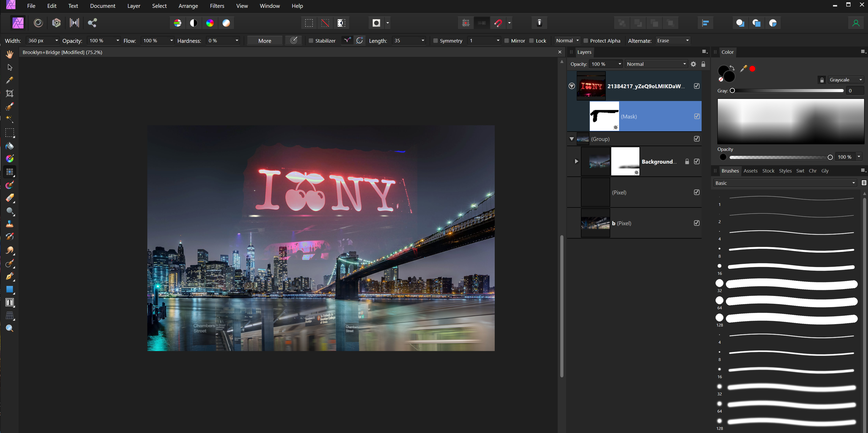Image resolution: width=868 pixels, height=433 pixels.
Task: Apply Auto White Balance from toolbar
Action: tap(226, 23)
